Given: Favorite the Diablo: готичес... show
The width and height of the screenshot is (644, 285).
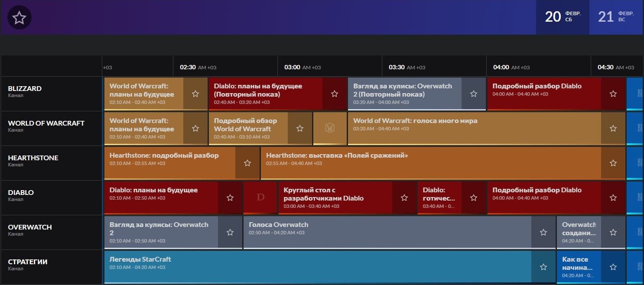Looking at the screenshot, I should click(x=474, y=198).
